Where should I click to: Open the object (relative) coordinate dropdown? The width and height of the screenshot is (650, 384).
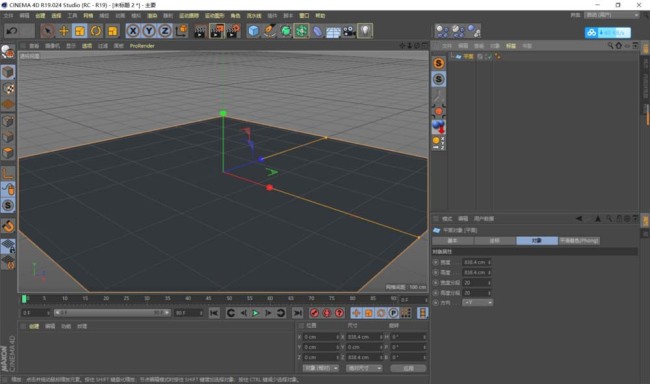coord(320,368)
